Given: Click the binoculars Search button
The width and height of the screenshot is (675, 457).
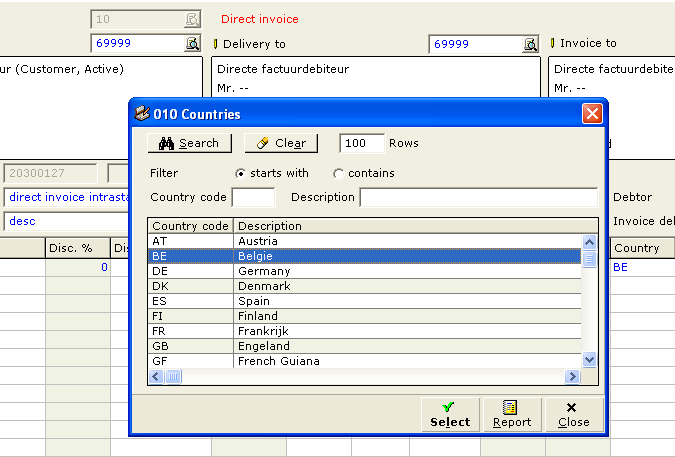Looking at the screenshot, I should point(189,143).
